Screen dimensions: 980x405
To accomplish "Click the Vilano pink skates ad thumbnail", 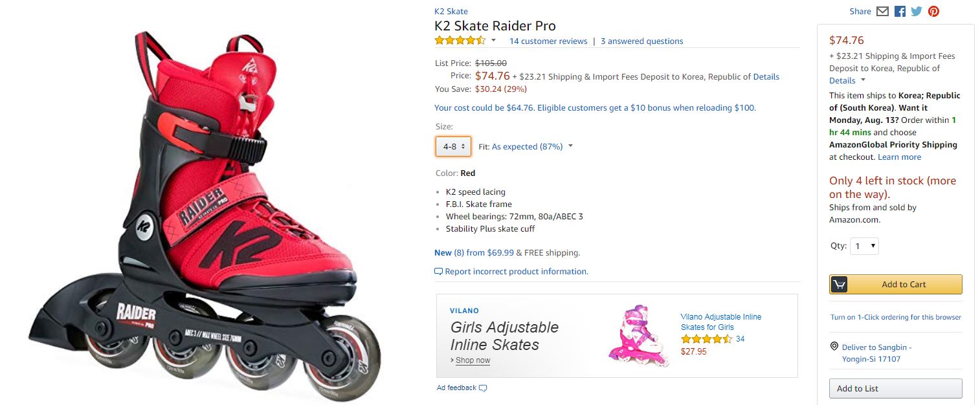I will click(638, 336).
